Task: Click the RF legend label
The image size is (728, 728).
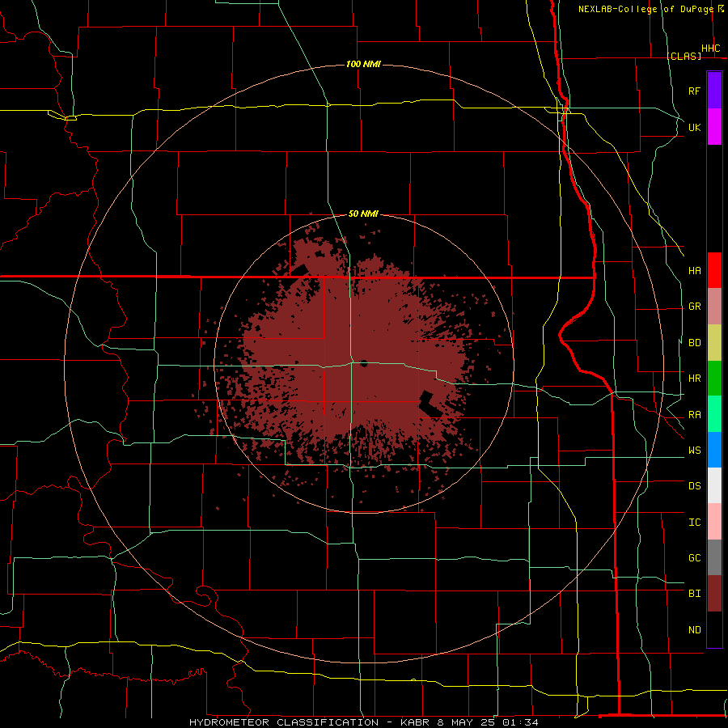Action: tap(694, 91)
